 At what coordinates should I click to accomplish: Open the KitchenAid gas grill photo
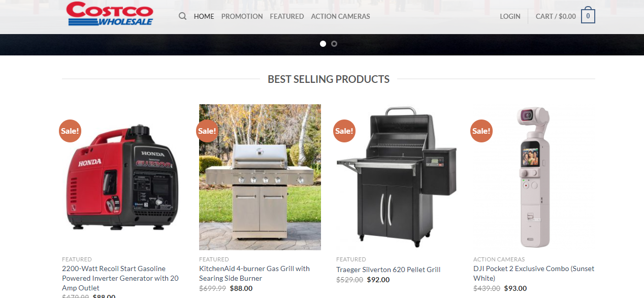click(260, 177)
